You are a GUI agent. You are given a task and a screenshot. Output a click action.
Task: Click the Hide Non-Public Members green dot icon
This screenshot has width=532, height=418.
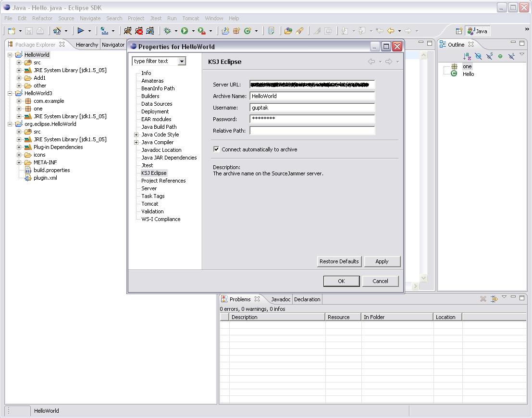500,56
